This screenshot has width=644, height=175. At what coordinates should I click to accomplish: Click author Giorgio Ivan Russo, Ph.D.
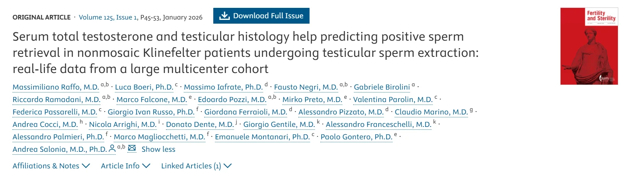[151, 112]
